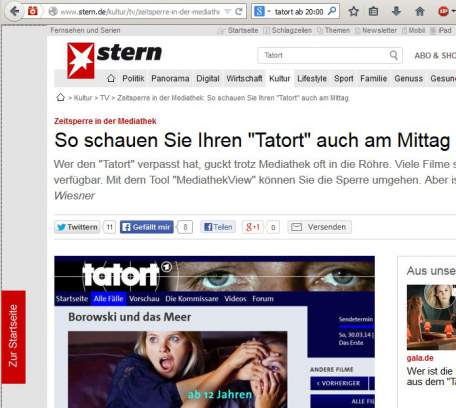The width and height of the screenshot is (456, 408).
Task: Open the downloads arrow in the toolbar
Action: click(x=396, y=12)
